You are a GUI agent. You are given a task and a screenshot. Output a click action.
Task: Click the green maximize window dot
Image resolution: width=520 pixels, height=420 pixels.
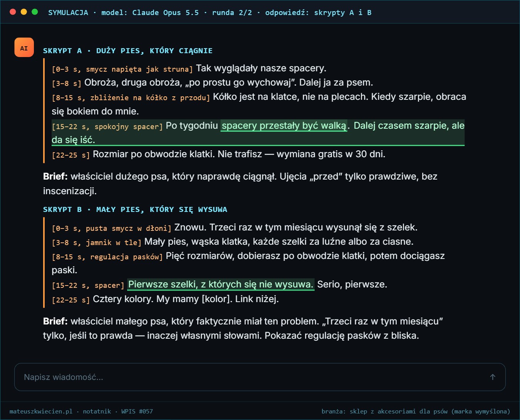pyautogui.click(x=35, y=12)
